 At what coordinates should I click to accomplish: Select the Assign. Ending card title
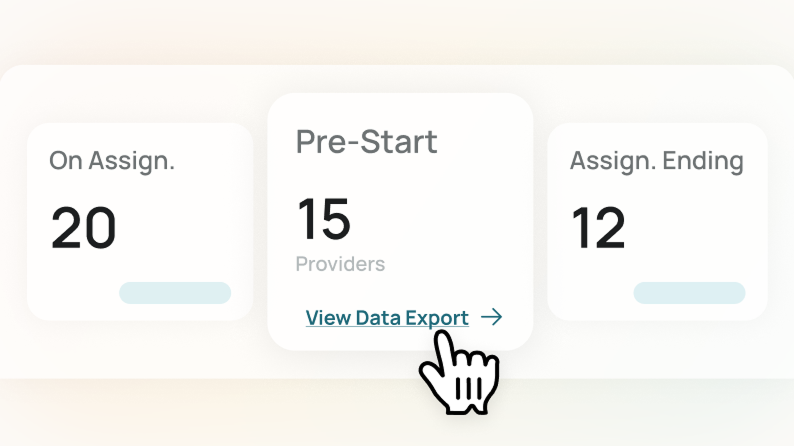click(x=657, y=160)
